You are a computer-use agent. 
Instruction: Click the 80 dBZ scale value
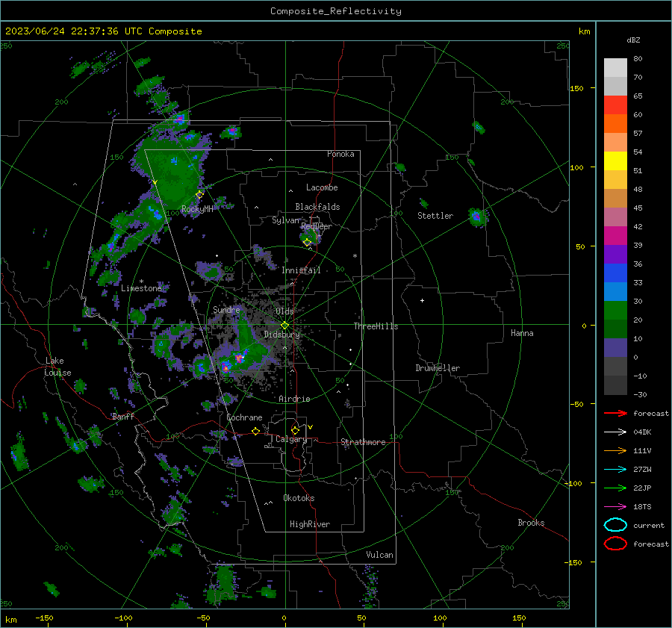click(x=638, y=59)
